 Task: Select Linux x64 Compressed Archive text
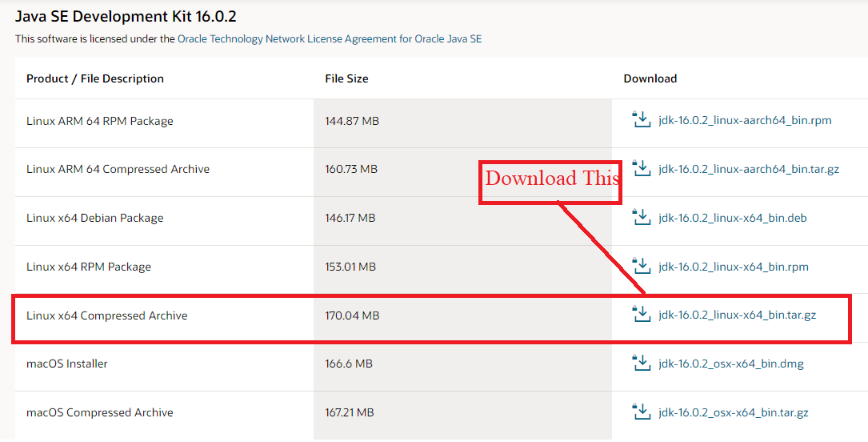point(107,315)
